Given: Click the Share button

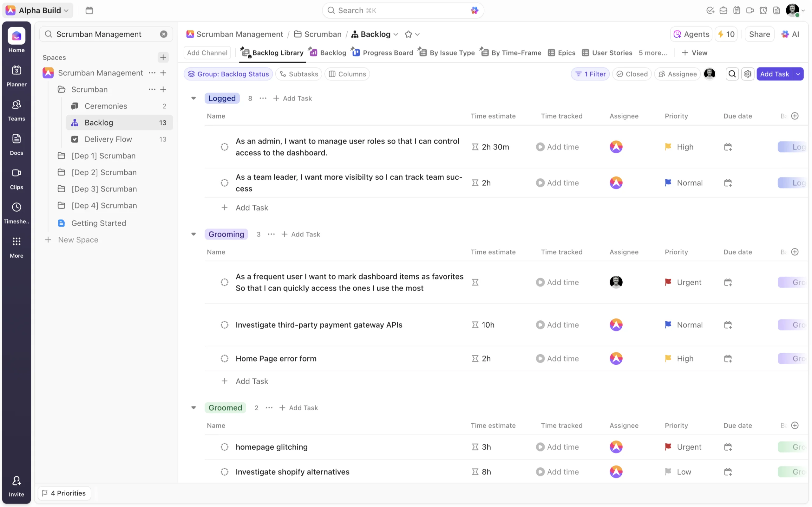Looking at the screenshot, I should [x=759, y=34].
